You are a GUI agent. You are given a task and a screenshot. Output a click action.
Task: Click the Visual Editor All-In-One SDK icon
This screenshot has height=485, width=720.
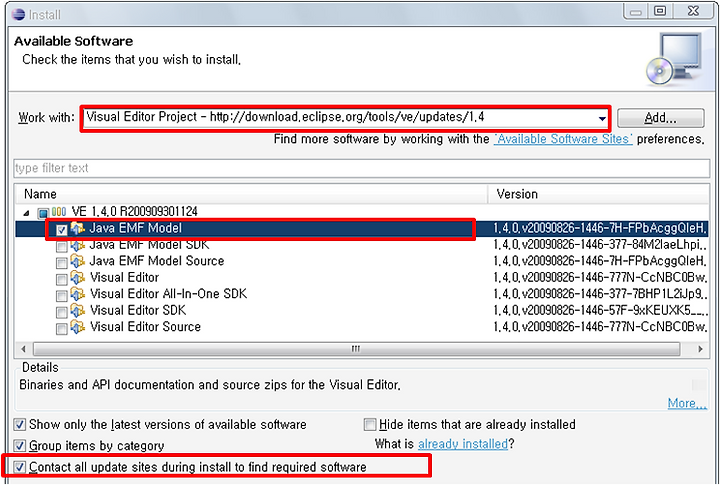[78, 294]
